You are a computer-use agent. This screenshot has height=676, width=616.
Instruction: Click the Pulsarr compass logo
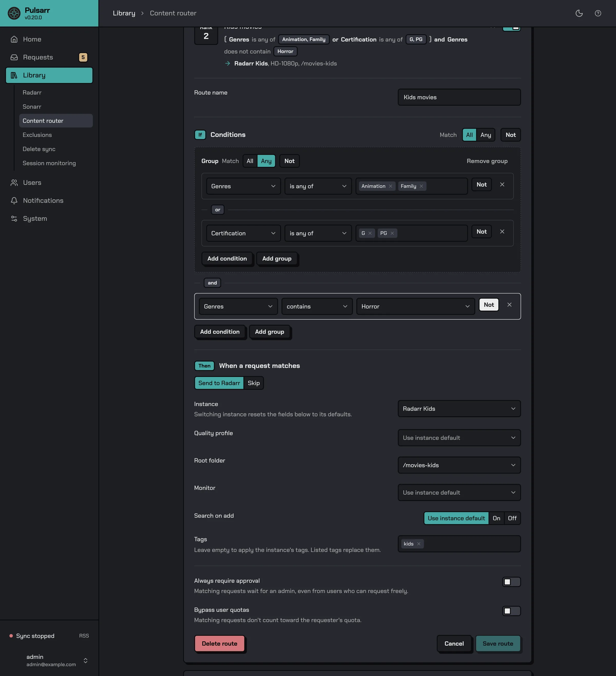(x=14, y=13)
